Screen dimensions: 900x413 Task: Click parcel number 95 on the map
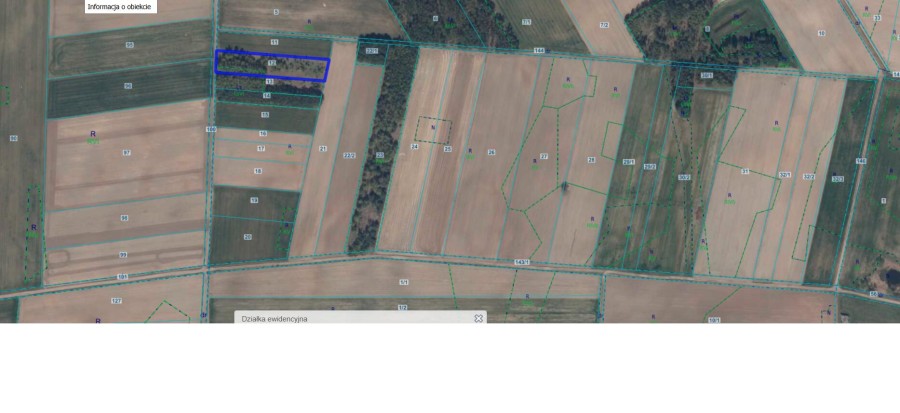coord(129,45)
